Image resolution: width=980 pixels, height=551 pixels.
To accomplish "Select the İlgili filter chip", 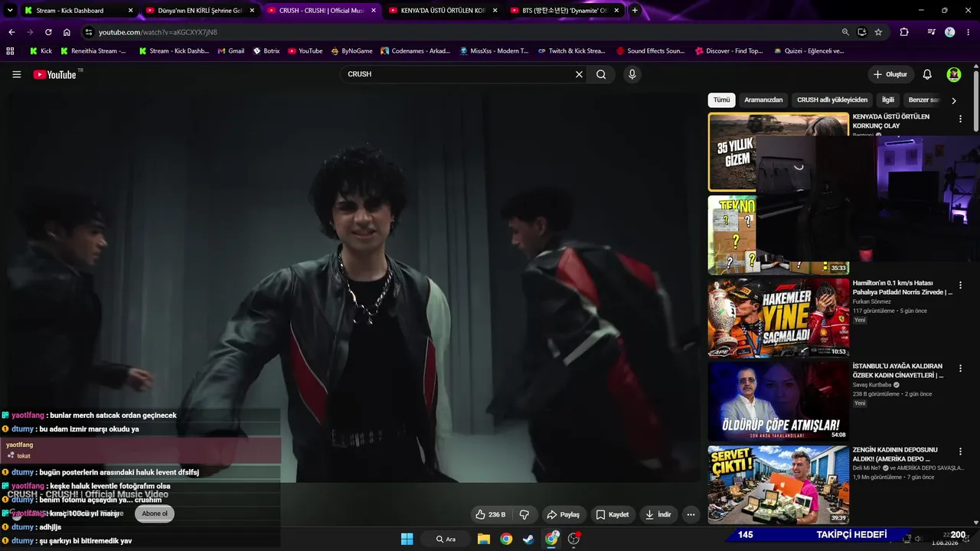I will pos(888,100).
